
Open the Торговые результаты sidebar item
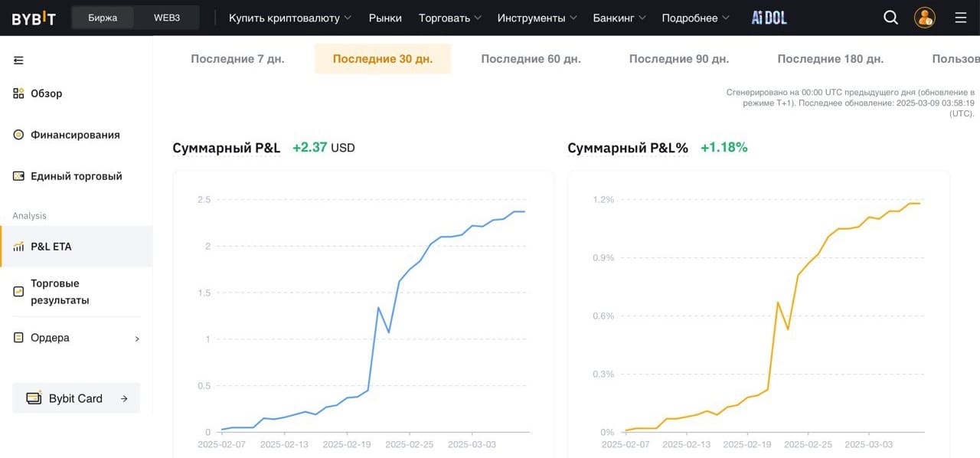[77, 292]
